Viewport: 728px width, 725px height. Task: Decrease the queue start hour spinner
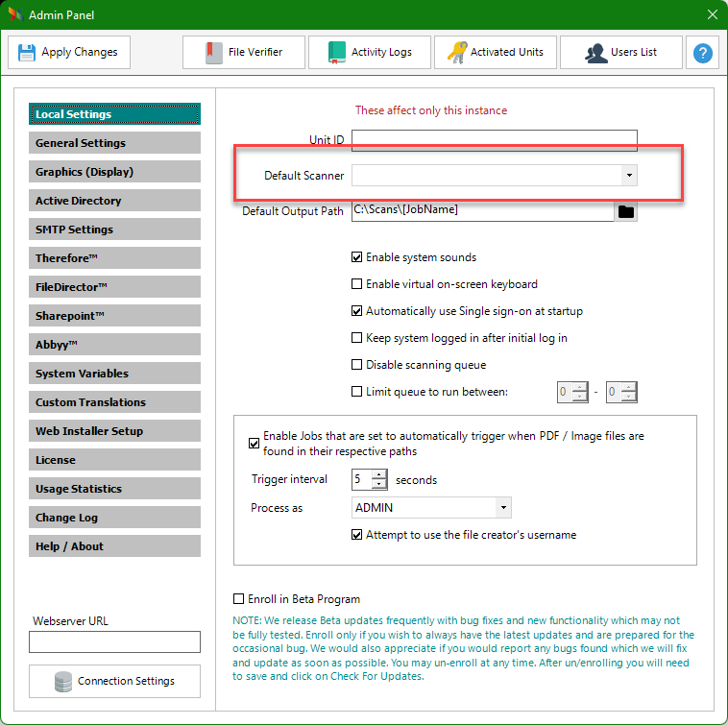[x=580, y=397]
